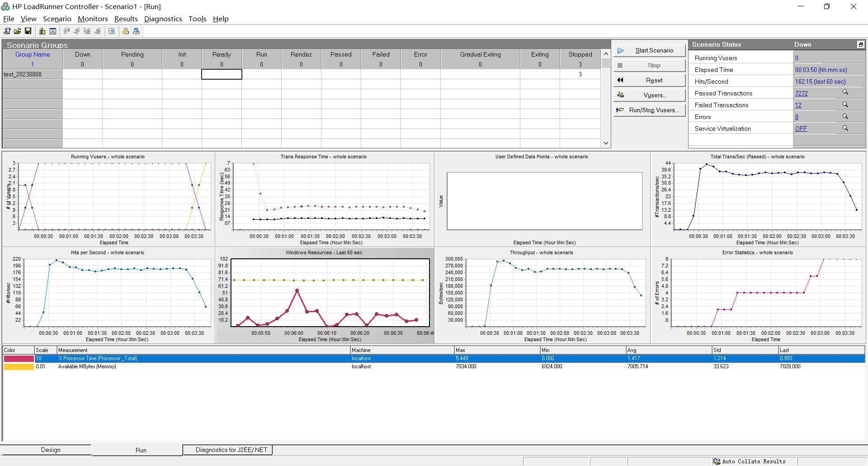Click the Machine column header
Image resolution: width=868 pixels, height=466 pixels.
click(402, 350)
